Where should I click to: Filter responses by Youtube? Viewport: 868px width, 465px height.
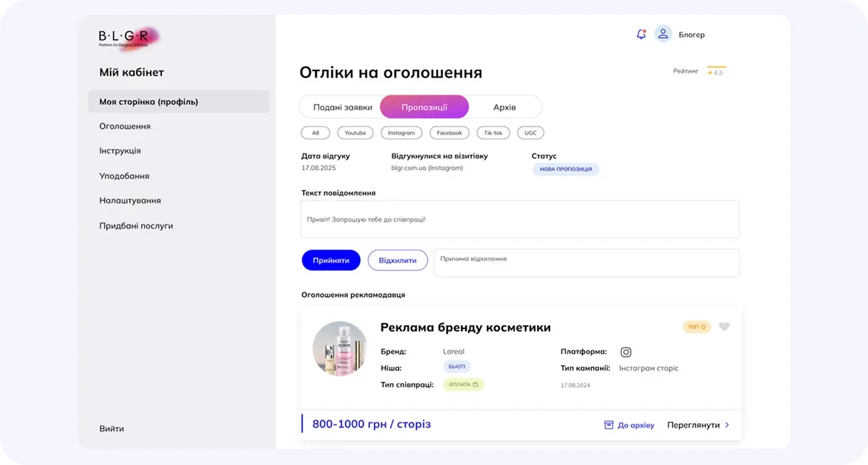click(x=355, y=133)
